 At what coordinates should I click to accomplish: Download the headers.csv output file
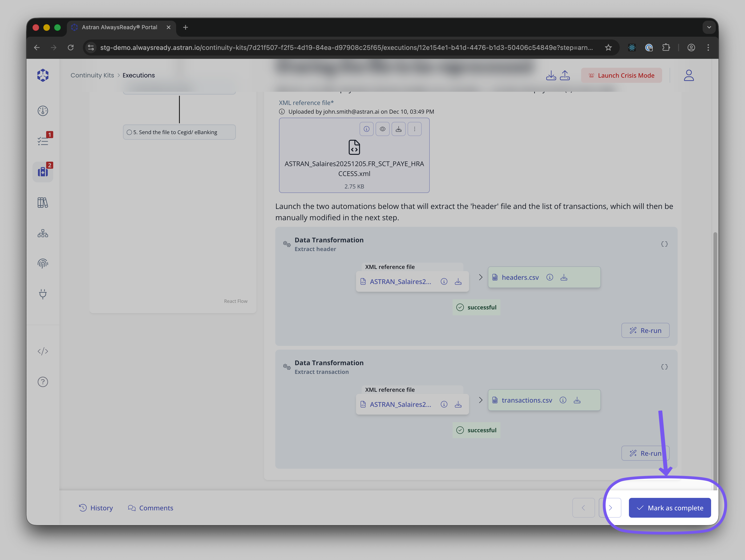(x=564, y=277)
